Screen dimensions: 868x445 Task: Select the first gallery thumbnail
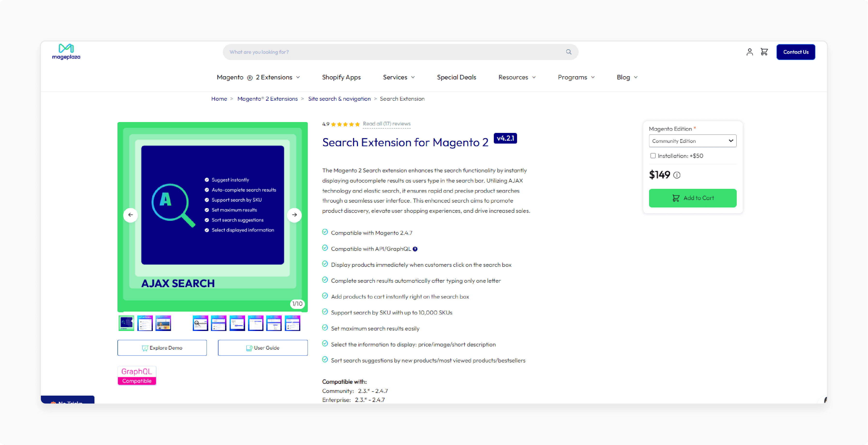coord(126,323)
